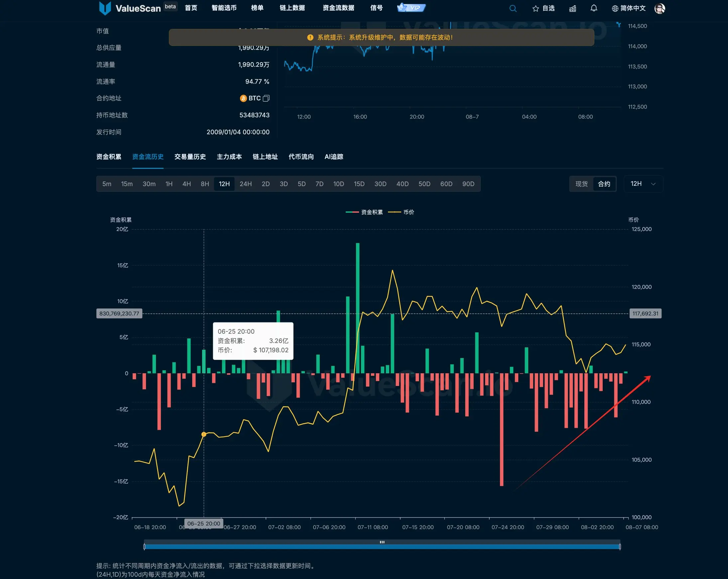Click the star watchlist icon

tap(535, 8)
